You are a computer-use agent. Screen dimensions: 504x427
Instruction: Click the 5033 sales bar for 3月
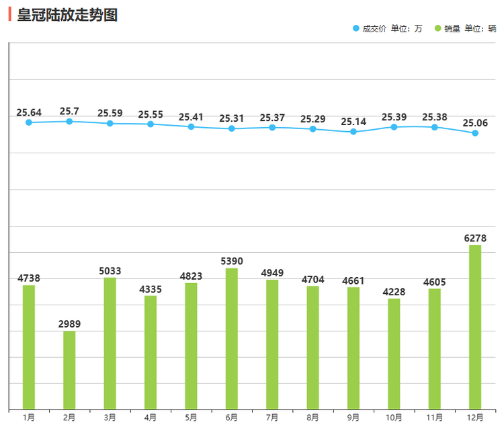point(110,342)
